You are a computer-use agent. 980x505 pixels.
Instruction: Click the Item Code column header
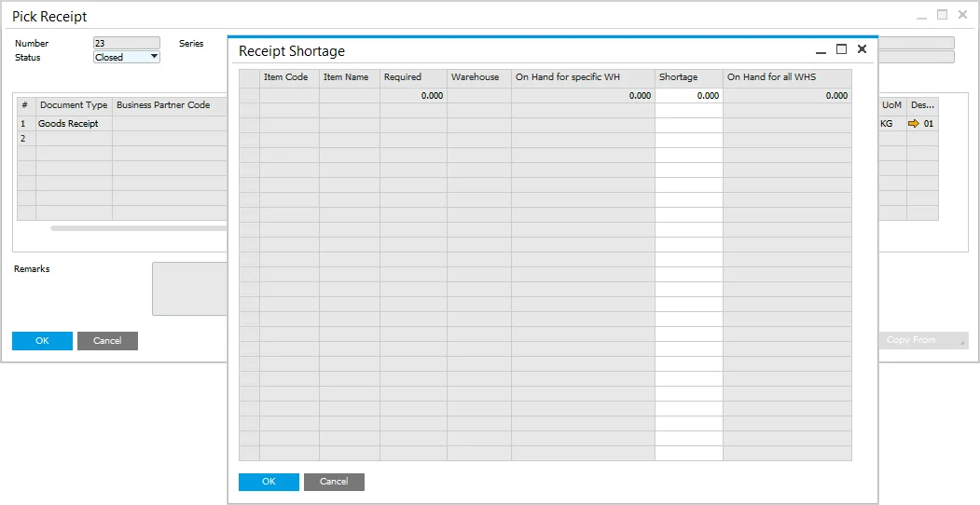(x=288, y=77)
